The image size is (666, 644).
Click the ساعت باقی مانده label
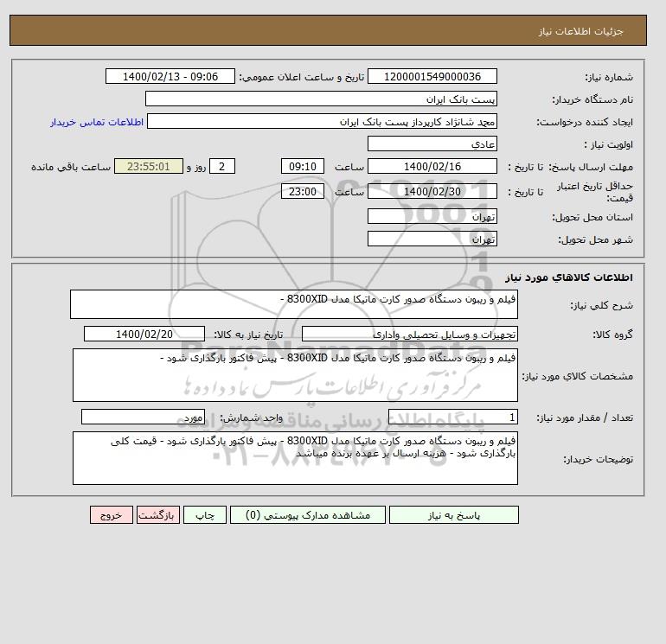coord(71,167)
